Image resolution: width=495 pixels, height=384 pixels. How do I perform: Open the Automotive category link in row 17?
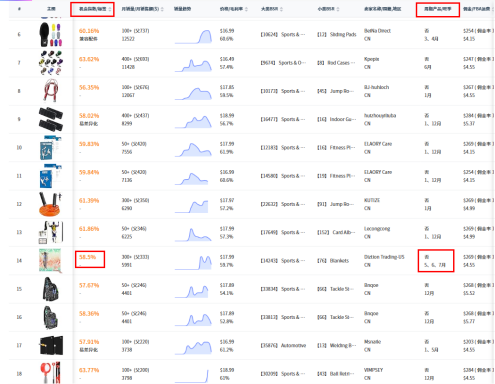293,345
